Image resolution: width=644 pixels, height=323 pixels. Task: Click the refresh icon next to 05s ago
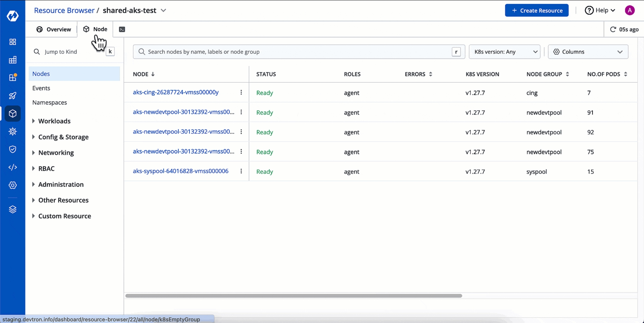point(613,29)
